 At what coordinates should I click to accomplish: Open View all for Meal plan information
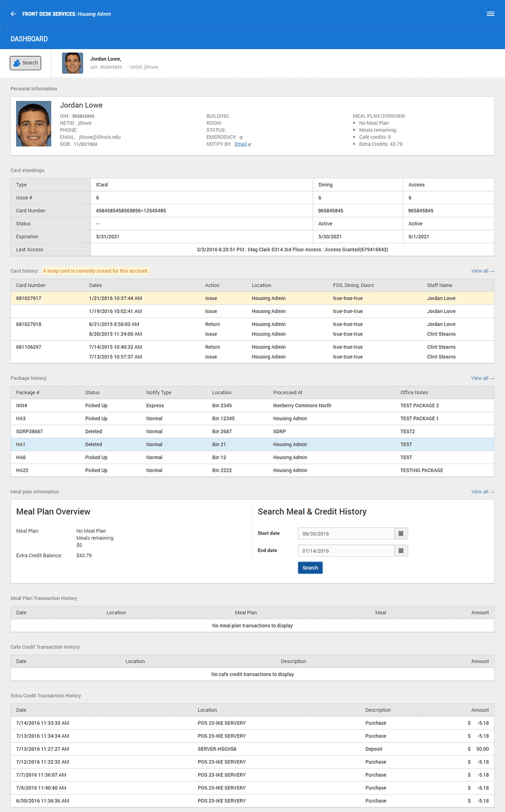click(482, 492)
